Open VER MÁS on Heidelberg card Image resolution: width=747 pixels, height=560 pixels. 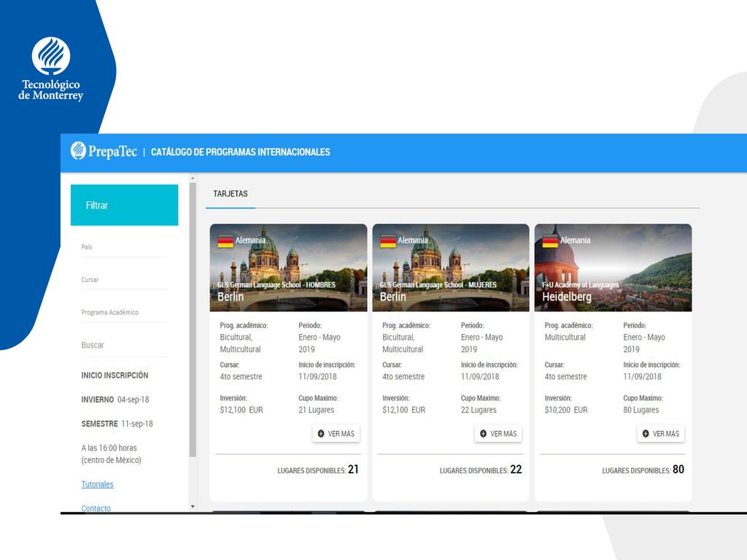point(661,434)
